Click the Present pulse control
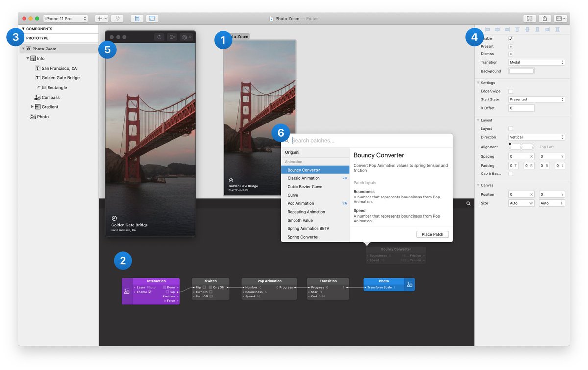The width and height of the screenshot is (588, 370). (510, 46)
